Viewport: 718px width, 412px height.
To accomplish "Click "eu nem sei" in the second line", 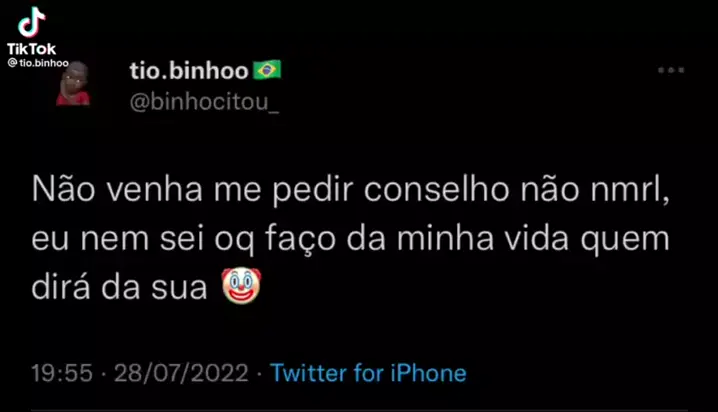I will point(118,239).
